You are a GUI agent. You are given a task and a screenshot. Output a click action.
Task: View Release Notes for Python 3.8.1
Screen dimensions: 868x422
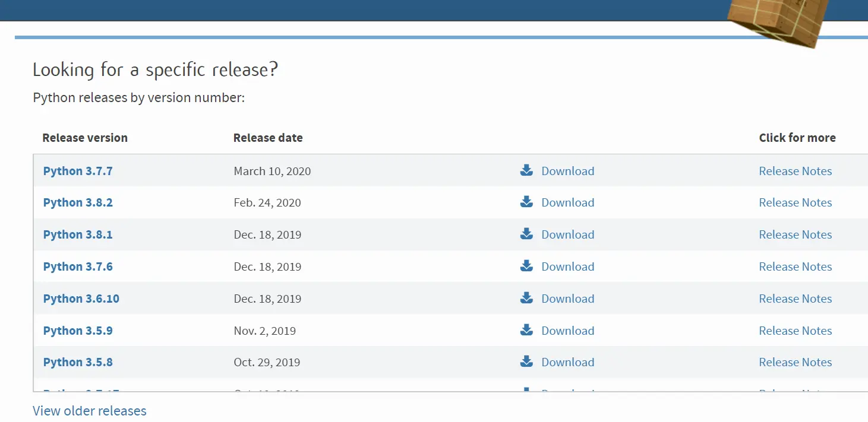click(795, 234)
